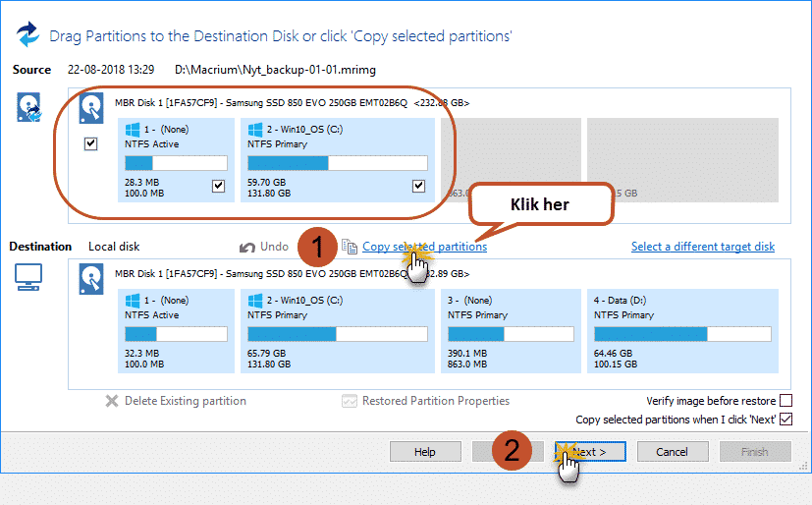The image size is (812, 505).
Task: Enable Verify image before restore
Action: 785,401
